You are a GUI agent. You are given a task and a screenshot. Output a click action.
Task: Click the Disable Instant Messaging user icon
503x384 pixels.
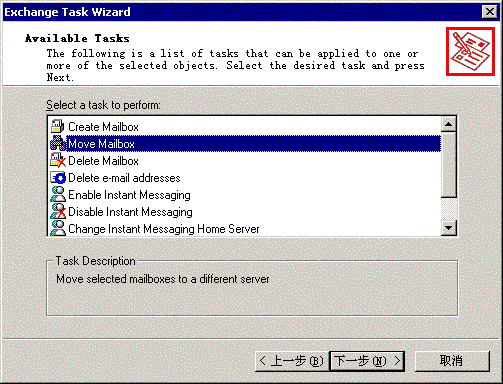[x=57, y=212]
